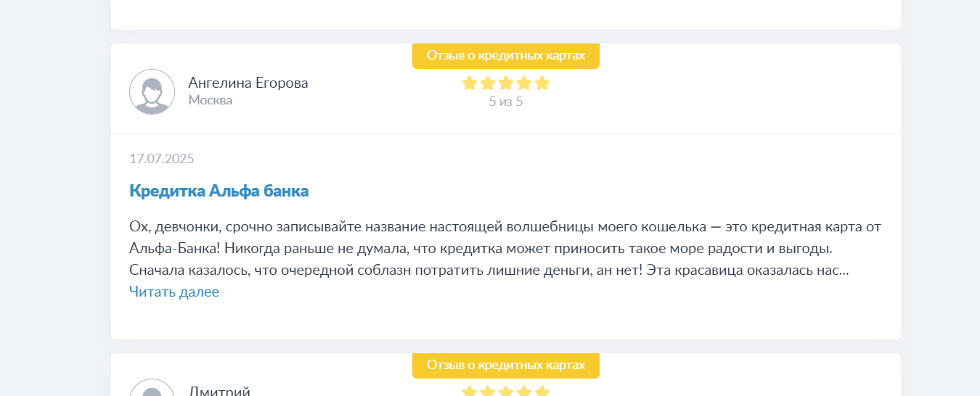
Task: Click the fifth star in Ангелина's rating
Action: pos(542,83)
